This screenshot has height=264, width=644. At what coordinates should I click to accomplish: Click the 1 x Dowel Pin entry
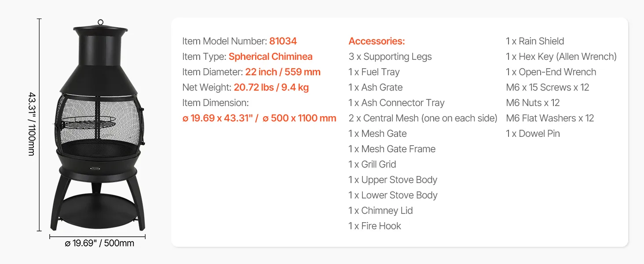point(533,134)
